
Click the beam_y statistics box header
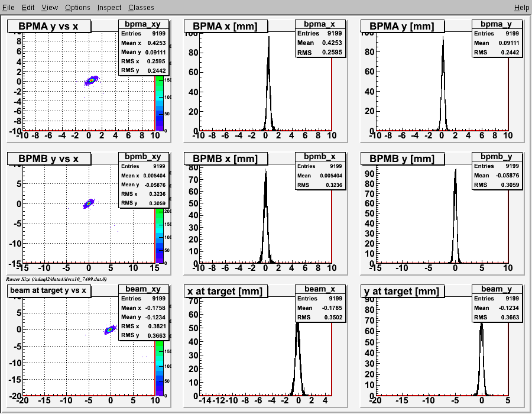tap(496, 289)
